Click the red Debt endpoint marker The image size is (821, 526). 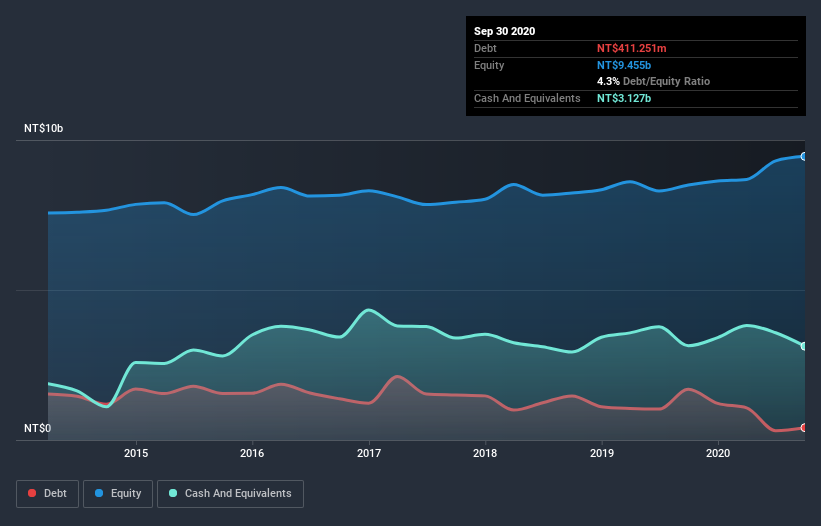click(x=804, y=428)
